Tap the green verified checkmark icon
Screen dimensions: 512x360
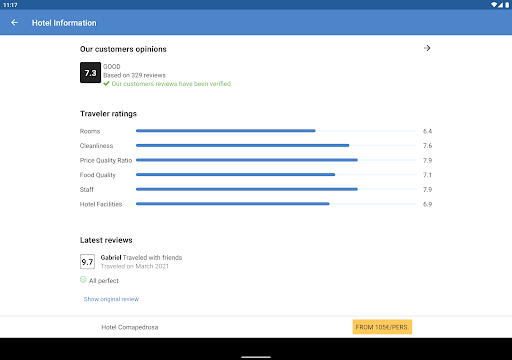point(106,83)
